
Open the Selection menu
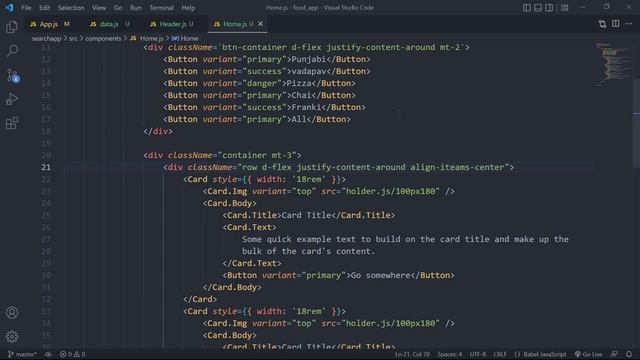[x=71, y=8]
